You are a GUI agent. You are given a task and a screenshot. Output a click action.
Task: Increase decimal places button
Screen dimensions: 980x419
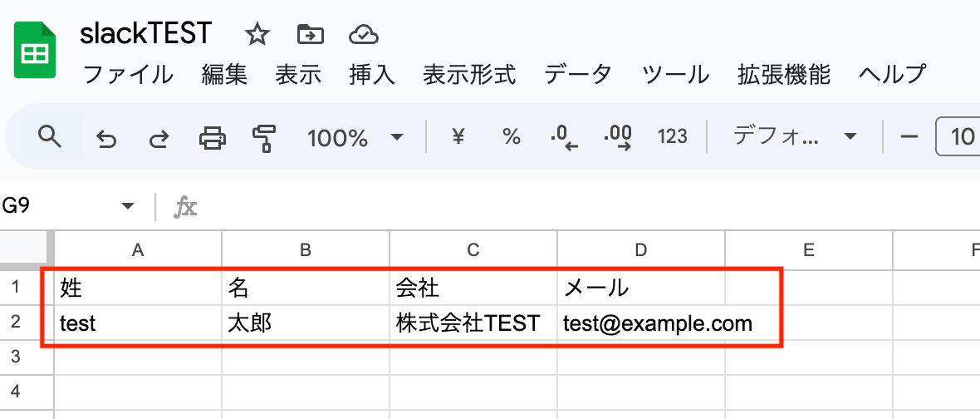618,137
